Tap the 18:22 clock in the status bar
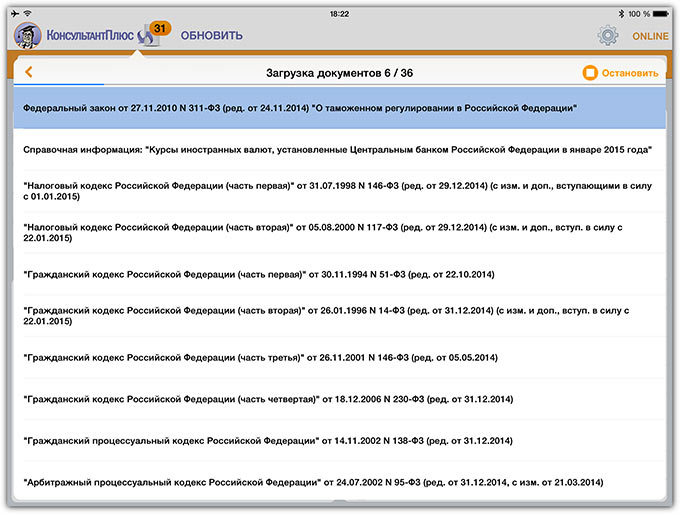This screenshot has height=514, width=680. pyautogui.click(x=339, y=14)
